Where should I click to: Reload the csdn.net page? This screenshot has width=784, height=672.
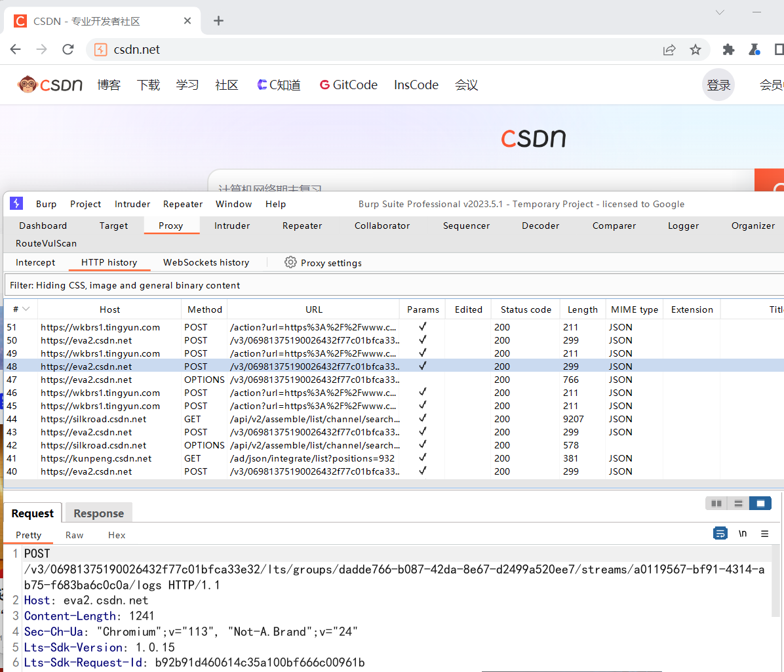click(x=68, y=50)
